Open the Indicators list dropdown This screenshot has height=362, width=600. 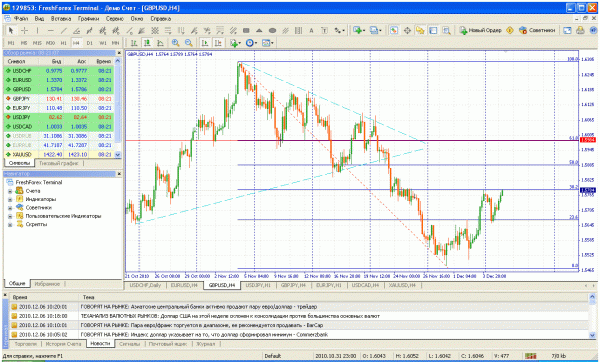(x=235, y=43)
